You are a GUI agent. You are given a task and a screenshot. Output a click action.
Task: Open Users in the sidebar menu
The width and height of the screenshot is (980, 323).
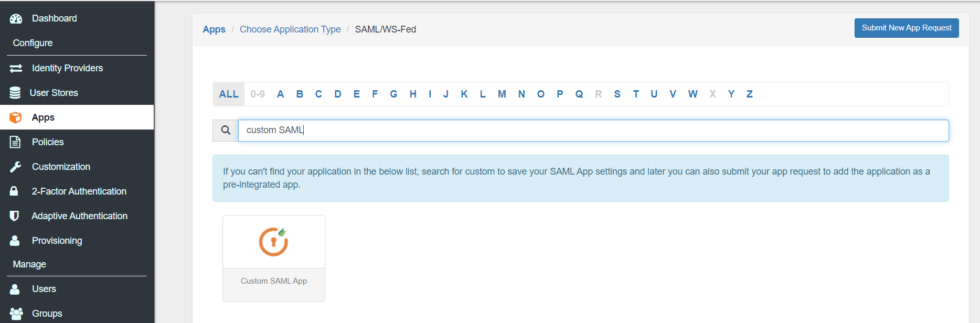44,289
